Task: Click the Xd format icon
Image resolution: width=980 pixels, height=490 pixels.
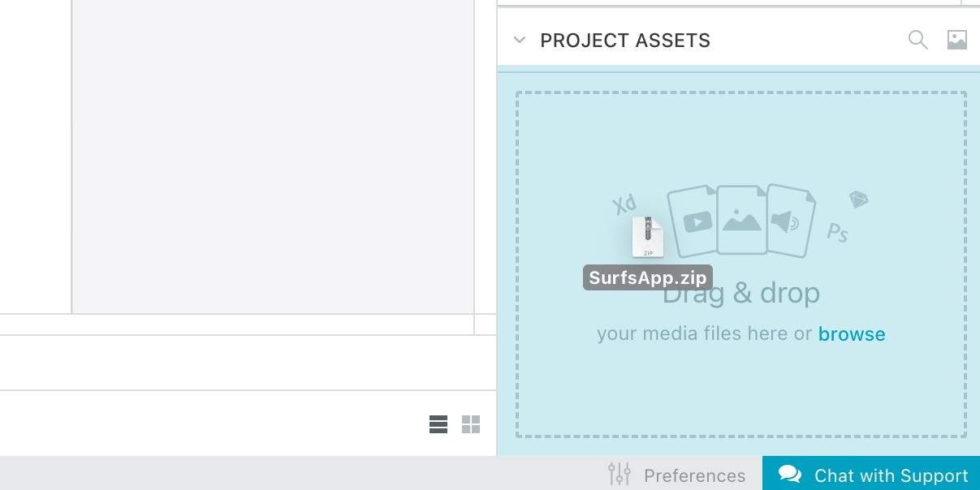Action: pos(625,205)
